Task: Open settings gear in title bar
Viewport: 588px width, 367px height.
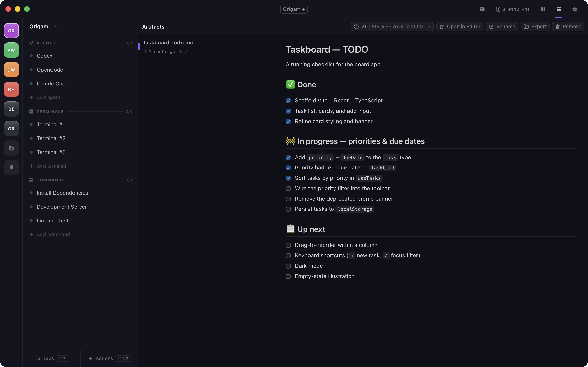Action: [574, 9]
